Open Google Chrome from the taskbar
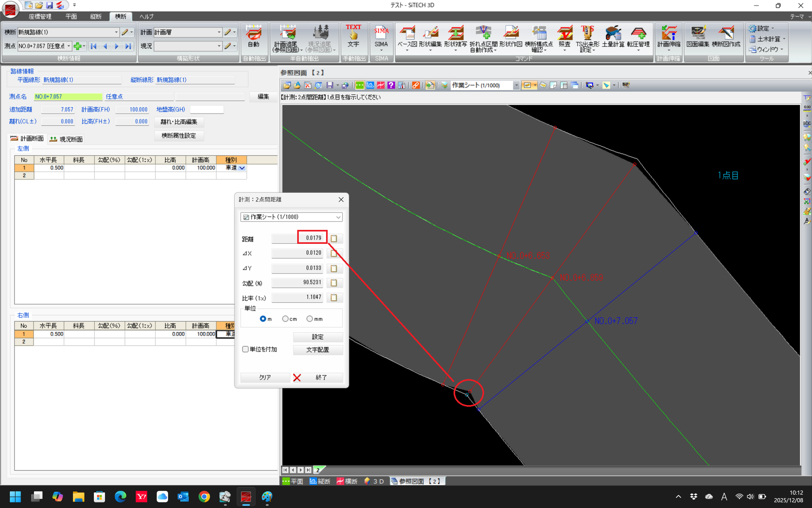Viewport: 812px width, 508px height. point(204,497)
